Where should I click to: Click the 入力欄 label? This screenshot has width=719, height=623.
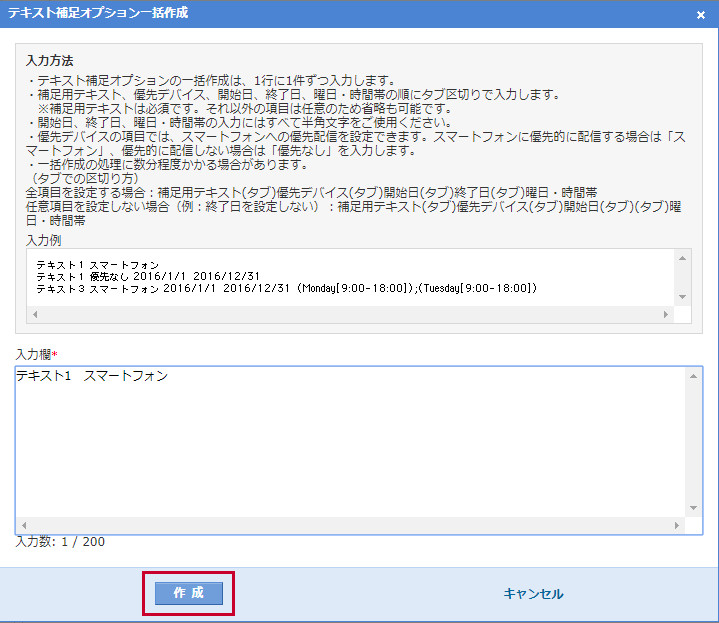36,354
